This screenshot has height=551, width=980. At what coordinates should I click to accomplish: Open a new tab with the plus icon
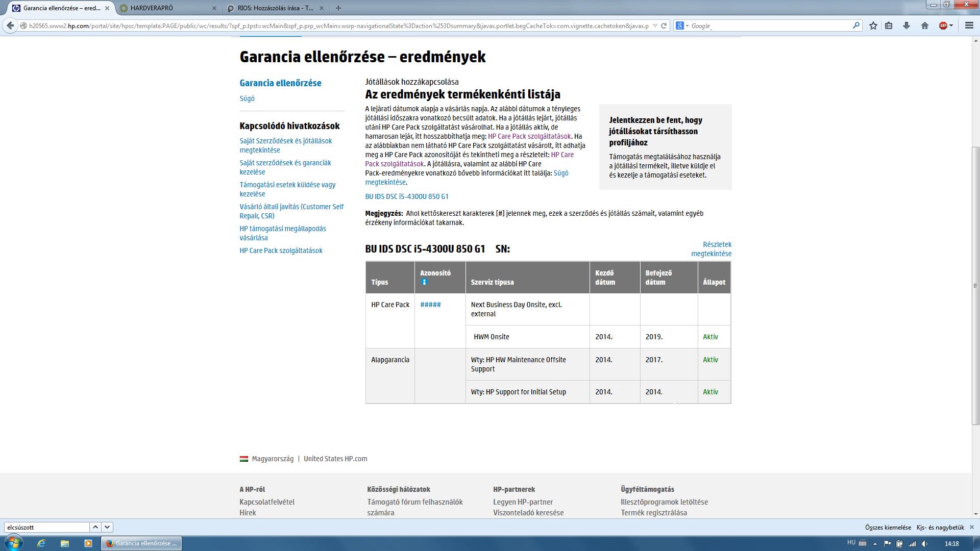338,8
